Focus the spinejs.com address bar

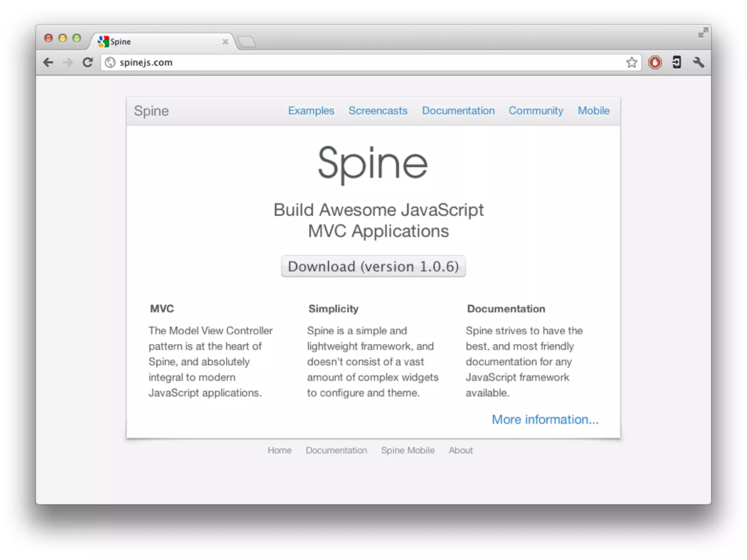tap(365, 62)
